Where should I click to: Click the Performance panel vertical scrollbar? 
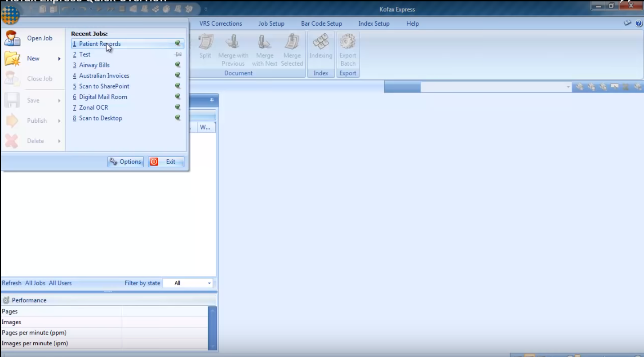[213, 328]
